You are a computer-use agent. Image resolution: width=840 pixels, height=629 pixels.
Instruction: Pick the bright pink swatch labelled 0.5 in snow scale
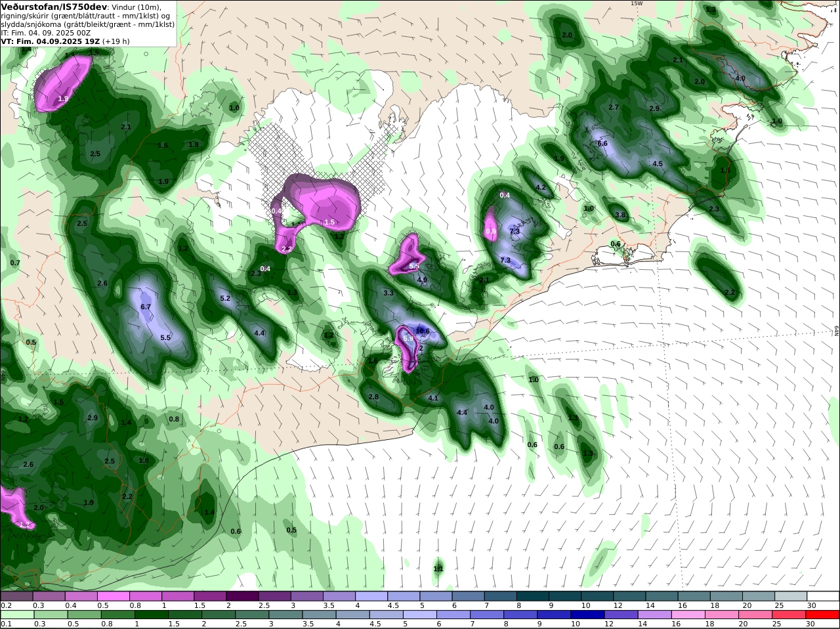[113, 596]
